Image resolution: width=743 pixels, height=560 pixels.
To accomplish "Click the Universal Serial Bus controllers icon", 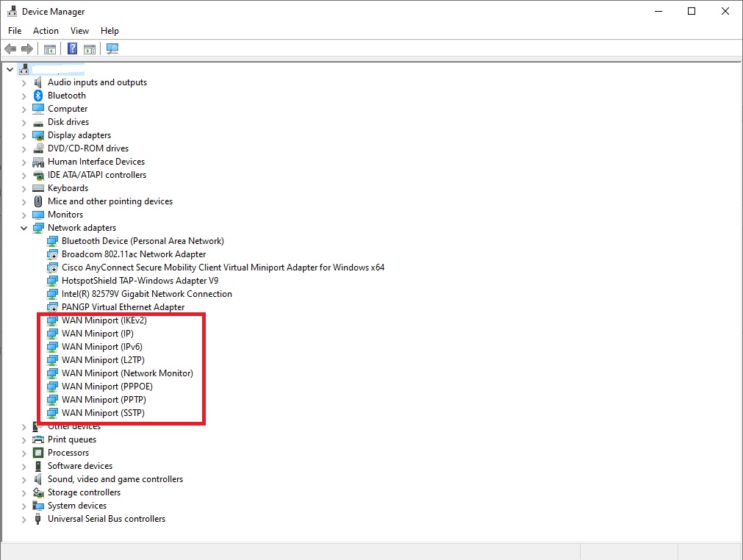I will tap(38, 519).
